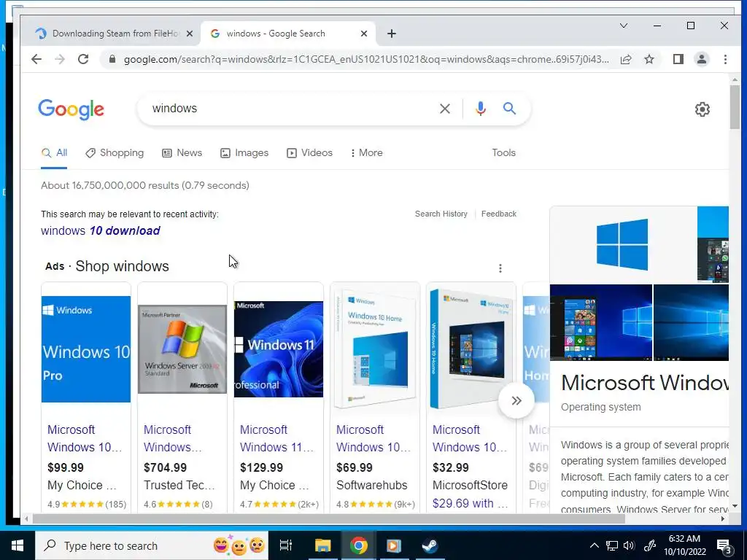Show more shopping ads with arrow button
This screenshot has height=560, width=747.
coord(516,400)
